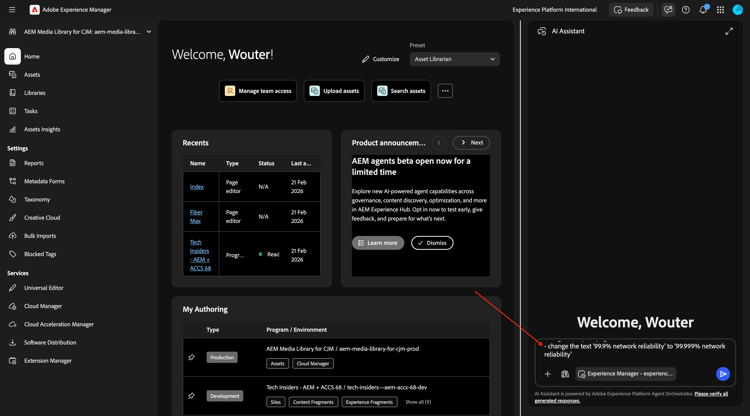The height and width of the screenshot is (416, 750).
Task: Click the Adobe Experience Manager logo
Action: (34, 10)
